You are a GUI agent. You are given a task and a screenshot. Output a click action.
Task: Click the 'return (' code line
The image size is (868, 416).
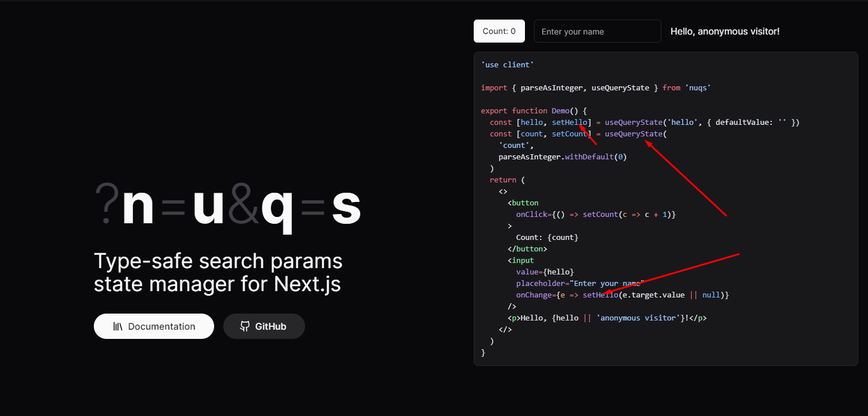coord(507,180)
